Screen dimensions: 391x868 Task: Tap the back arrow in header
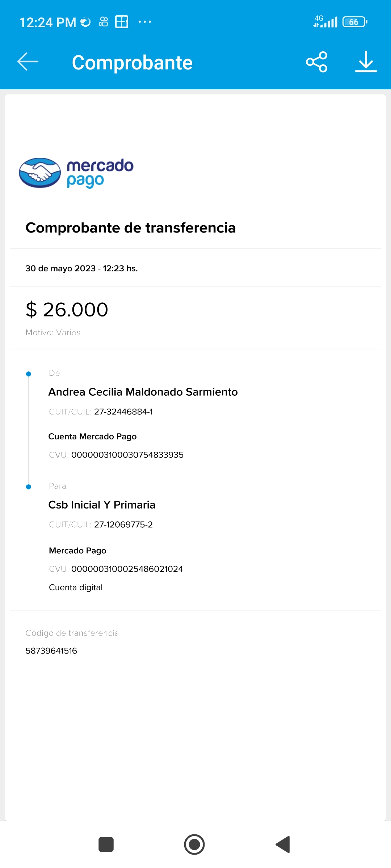(x=28, y=61)
